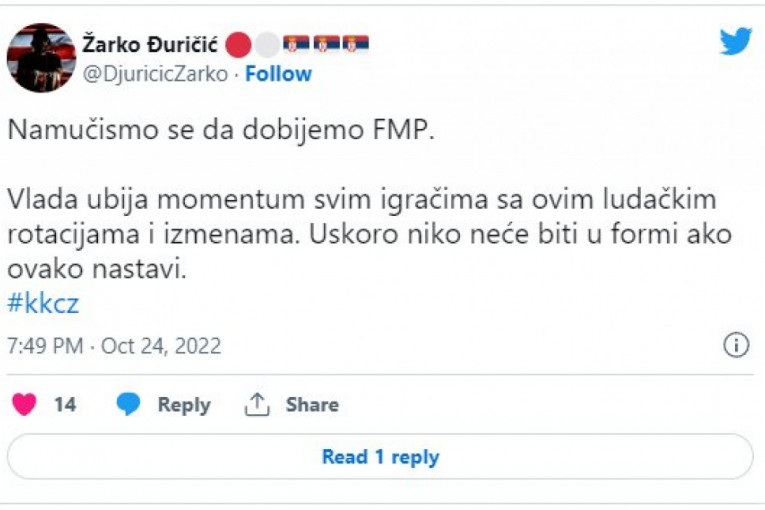The height and width of the screenshot is (510, 765).
Task: Follow the @DjuricicZarko account
Action: [278, 74]
